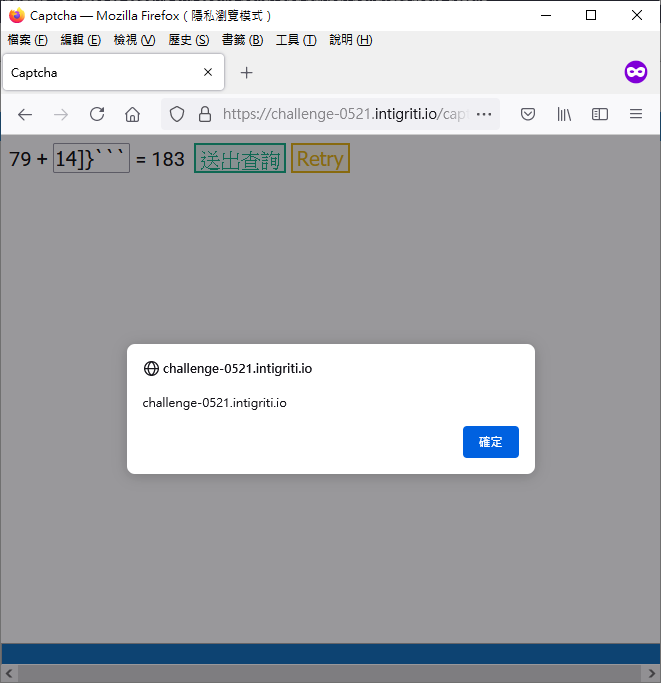This screenshot has width=661, height=683.
Task: Click the forward navigation arrow
Action: (x=61, y=115)
